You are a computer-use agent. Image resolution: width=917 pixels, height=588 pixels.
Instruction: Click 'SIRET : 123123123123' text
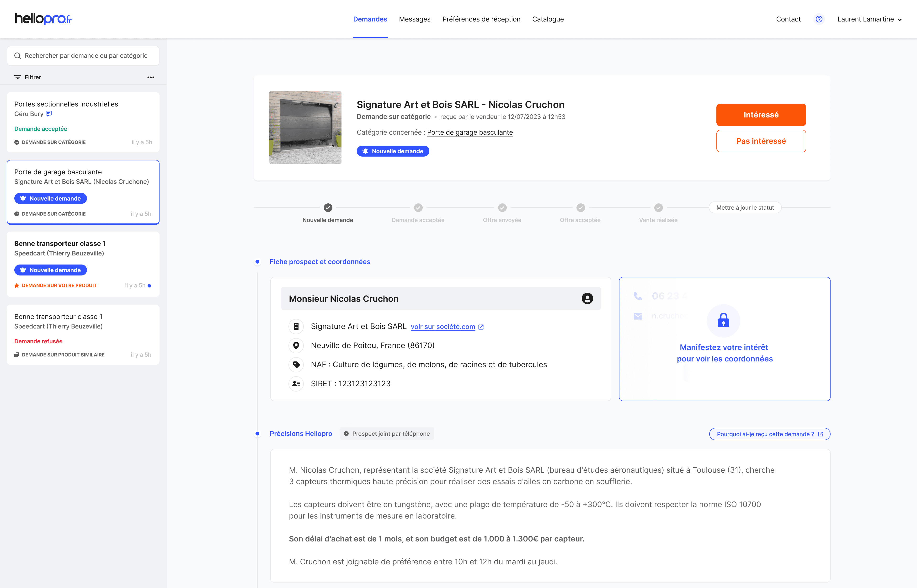[x=351, y=384]
